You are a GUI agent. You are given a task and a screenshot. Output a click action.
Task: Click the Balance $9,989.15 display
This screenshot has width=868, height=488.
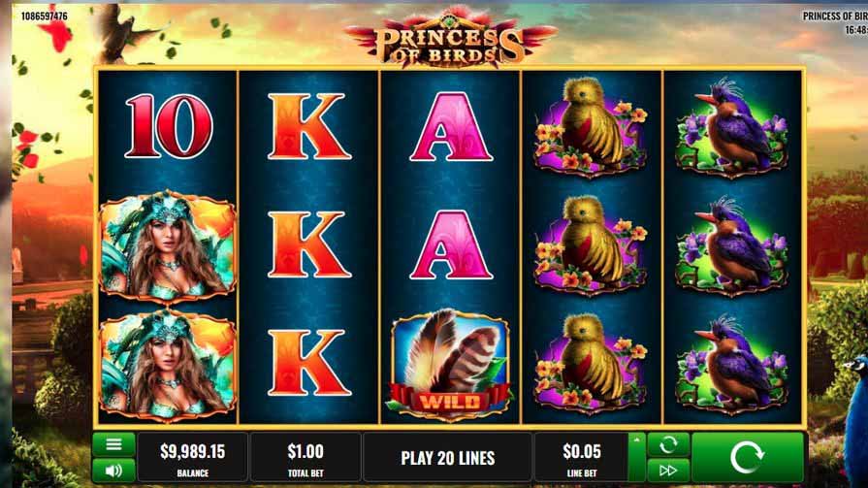193,458
